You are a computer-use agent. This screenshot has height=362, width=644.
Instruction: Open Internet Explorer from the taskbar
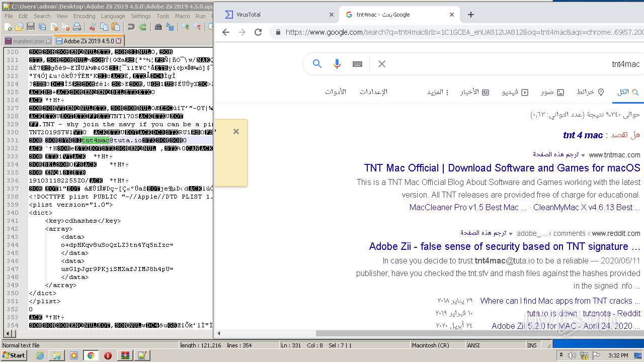40,355
